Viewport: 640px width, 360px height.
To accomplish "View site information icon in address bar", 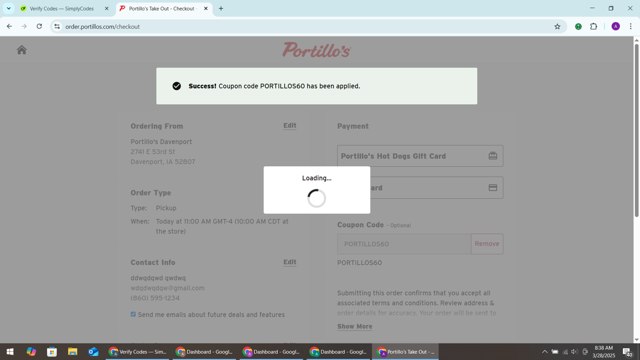I will 57,27.
